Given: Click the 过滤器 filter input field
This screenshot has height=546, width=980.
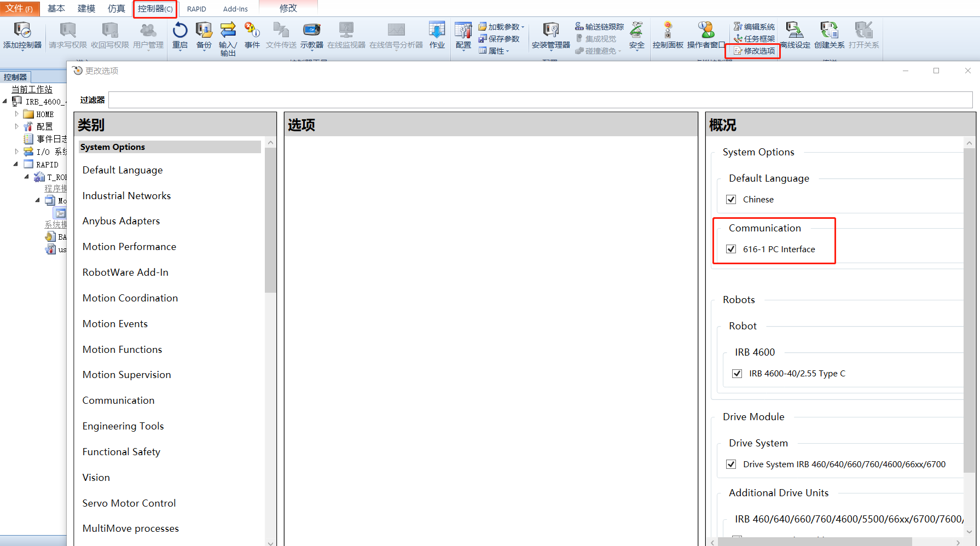Looking at the screenshot, I should (383, 100).
